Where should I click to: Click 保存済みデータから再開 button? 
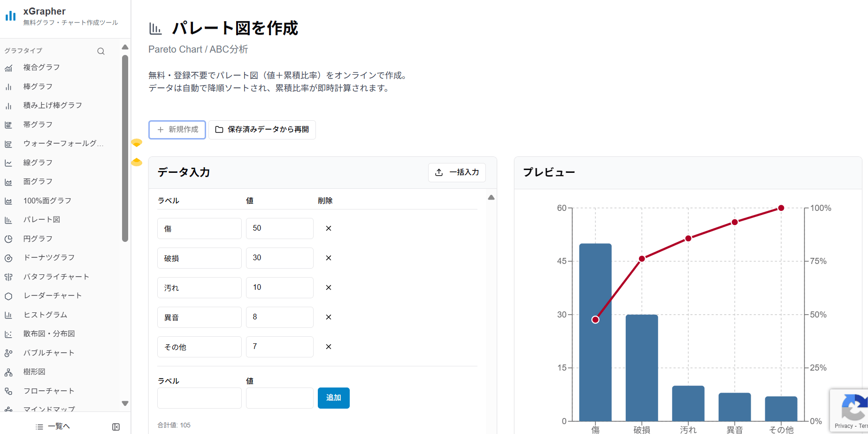click(x=262, y=130)
